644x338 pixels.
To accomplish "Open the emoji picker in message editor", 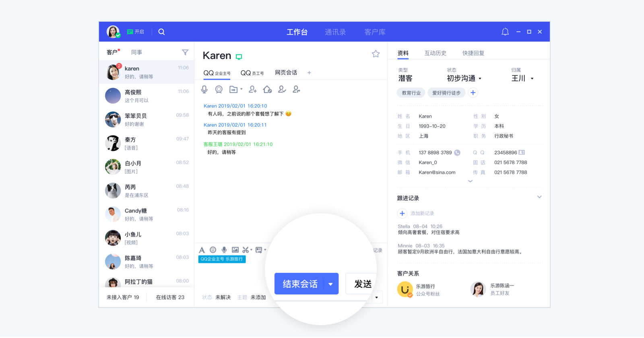I will (x=213, y=250).
